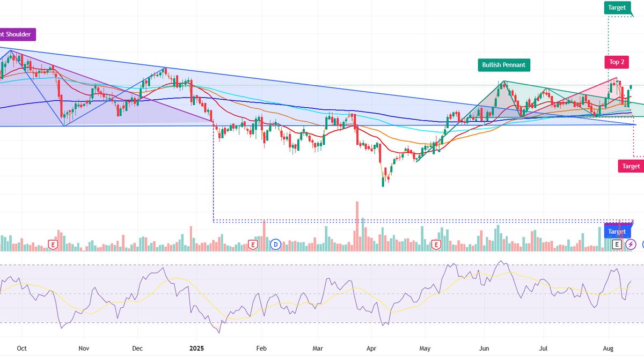Screen dimensions: 644x356
Task: Select the pink Top 2 pattern label
Action: 617,62
